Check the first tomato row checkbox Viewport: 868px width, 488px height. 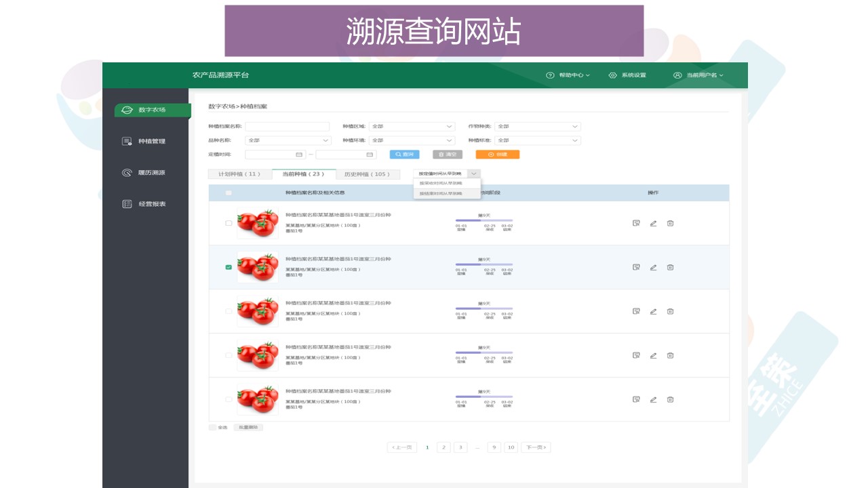(229, 223)
